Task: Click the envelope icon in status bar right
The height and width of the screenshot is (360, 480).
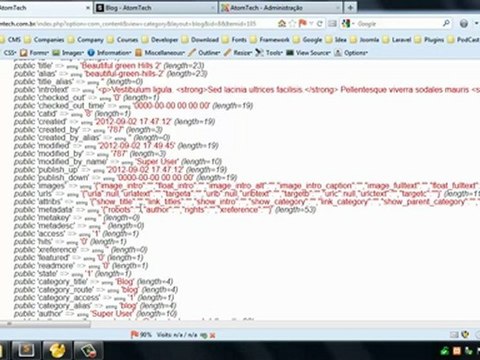Action: 454,334
